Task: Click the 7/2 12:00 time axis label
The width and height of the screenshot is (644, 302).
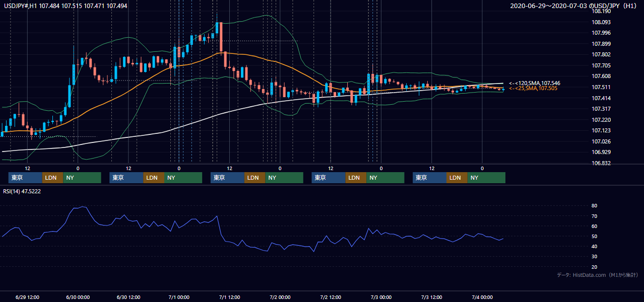Action: 331,297
